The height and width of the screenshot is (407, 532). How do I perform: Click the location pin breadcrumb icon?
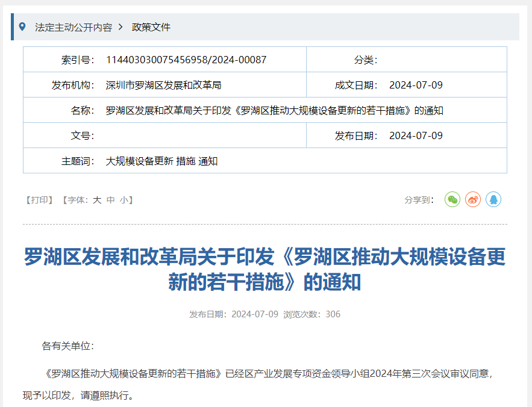point(23,26)
